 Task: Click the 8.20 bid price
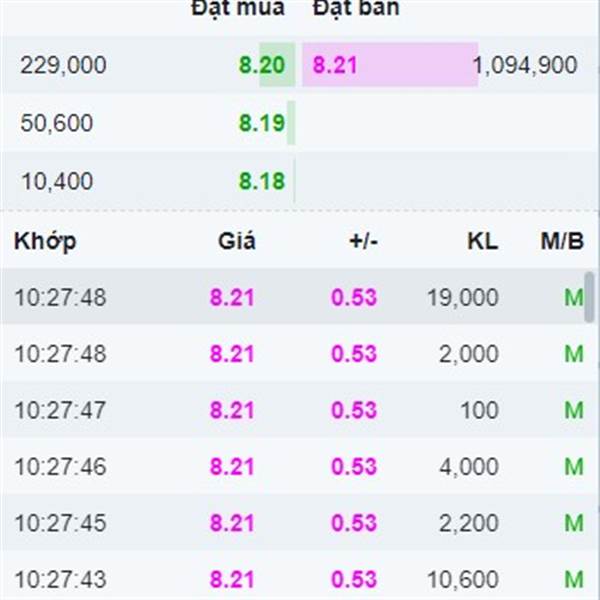(x=262, y=65)
